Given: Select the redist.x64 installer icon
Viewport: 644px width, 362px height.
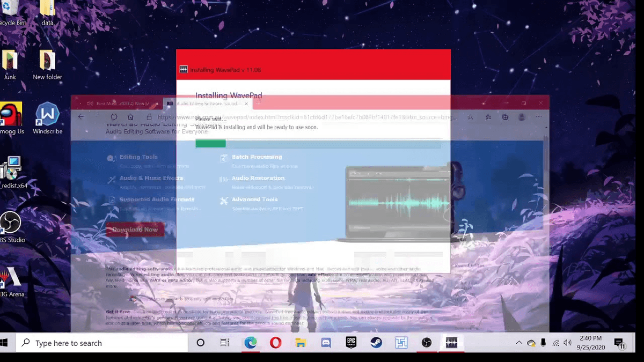Looking at the screenshot, I should (12, 173).
